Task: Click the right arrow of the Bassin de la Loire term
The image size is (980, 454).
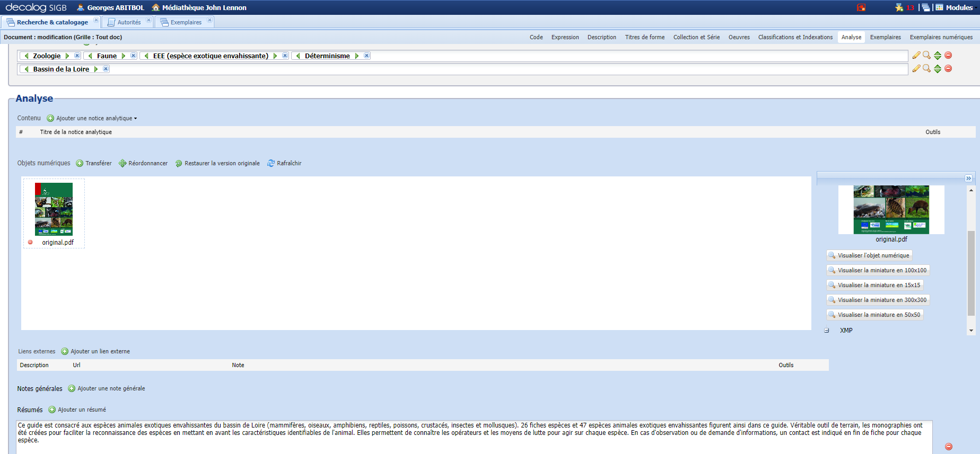Action: click(96, 69)
